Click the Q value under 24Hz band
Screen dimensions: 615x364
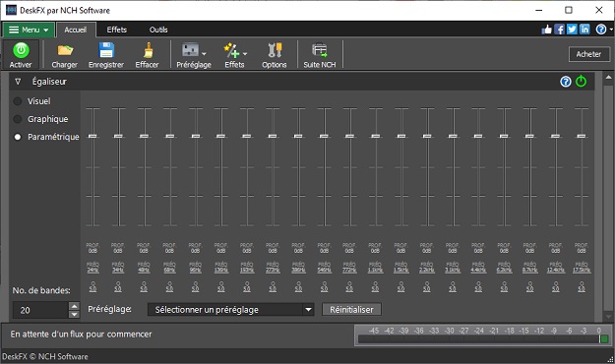pos(92,289)
